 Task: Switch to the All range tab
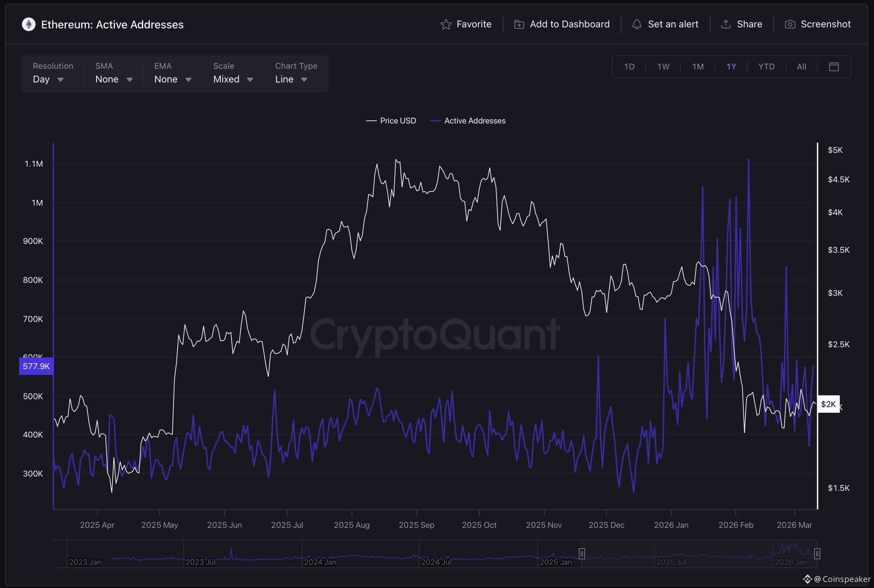pos(801,67)
